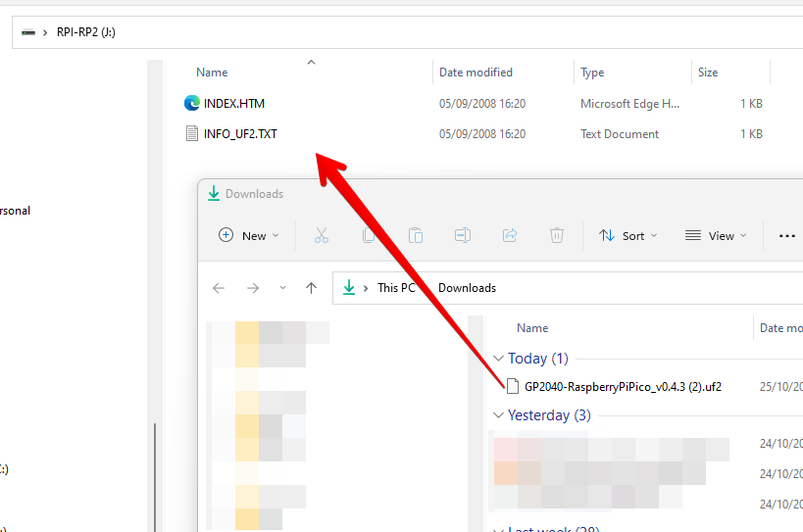The image size is (803, 532).
Task: Select Downloads breadcrumb in the address bar
Action: pos(467,288)
